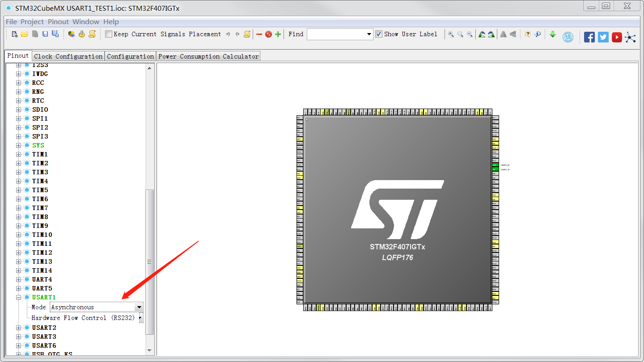Open the Window menu
This screenshot has height=362, width=644.
pos(86,21)
